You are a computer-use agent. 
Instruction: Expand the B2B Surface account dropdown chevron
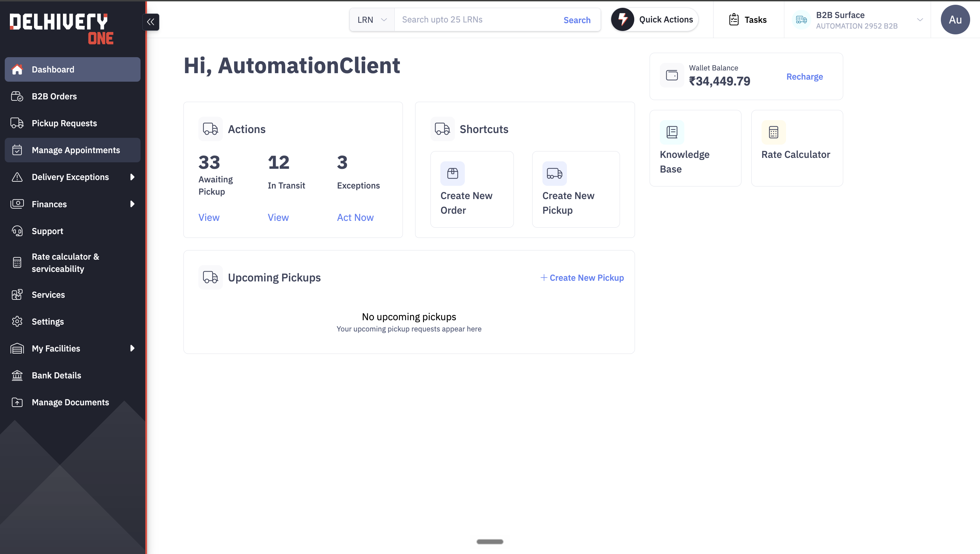pyautogui.click(x=920, y=20)
